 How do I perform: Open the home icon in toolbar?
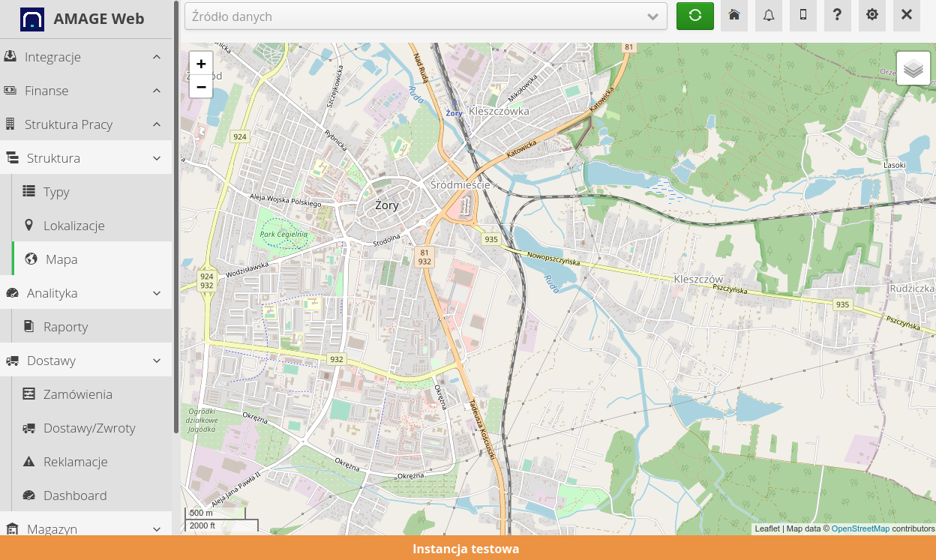(734, 16)
